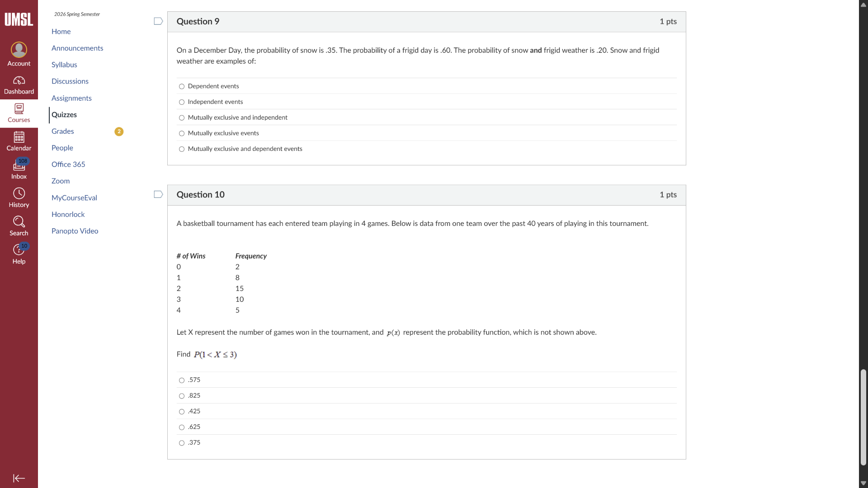Open the Calendar icon in sidebar

(19, 137)
